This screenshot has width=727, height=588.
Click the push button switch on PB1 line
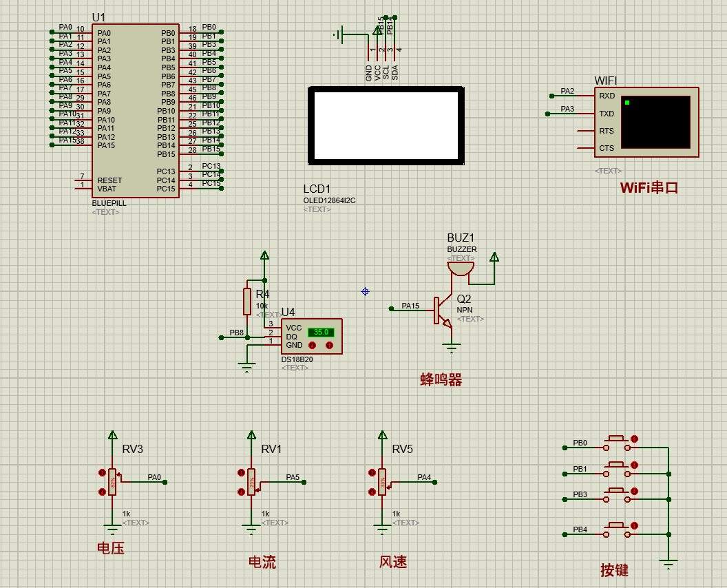(x=617, y=470)
